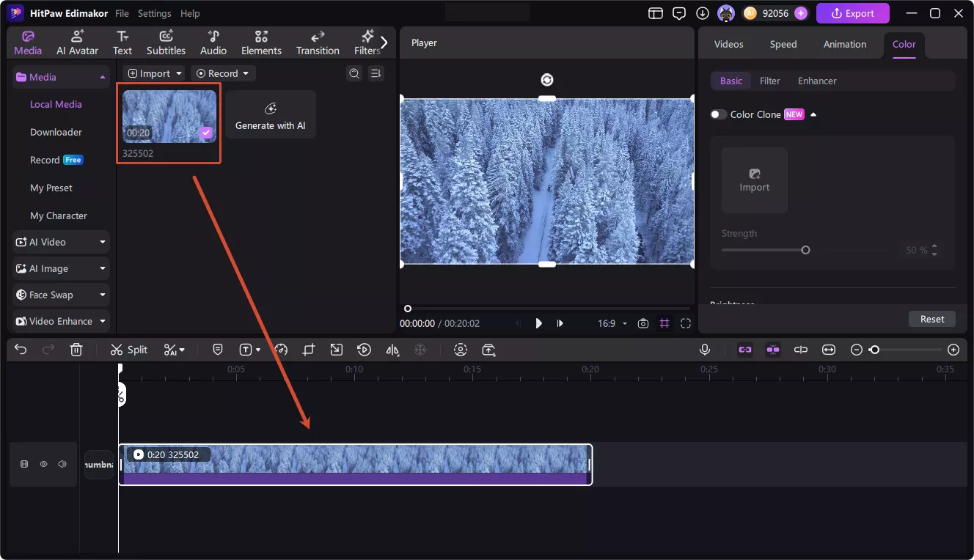Open the Import dropdown
The height and width of the screenshot is (560, 974).
point(154,73)
